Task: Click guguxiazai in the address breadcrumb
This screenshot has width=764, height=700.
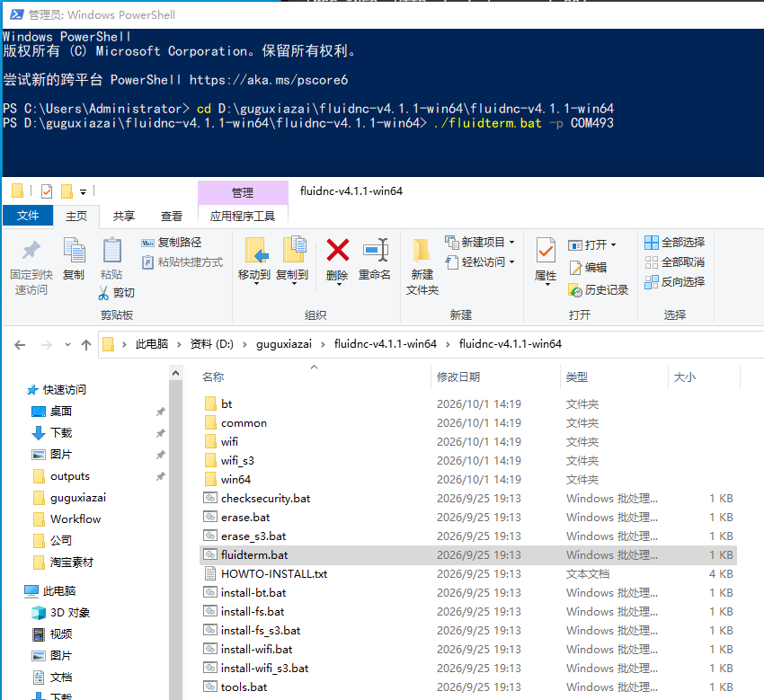Action: point(284,344)
